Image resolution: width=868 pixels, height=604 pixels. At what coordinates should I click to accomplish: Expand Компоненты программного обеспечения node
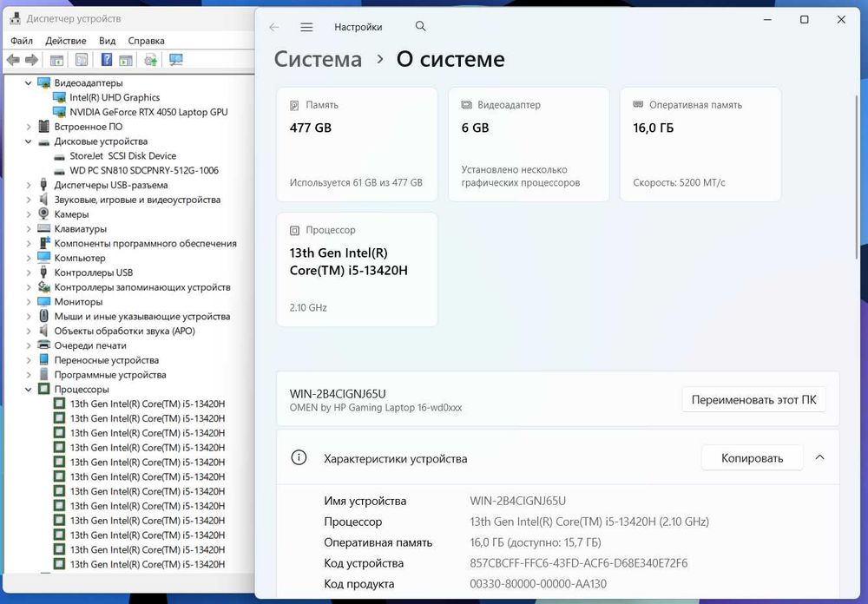29,243
